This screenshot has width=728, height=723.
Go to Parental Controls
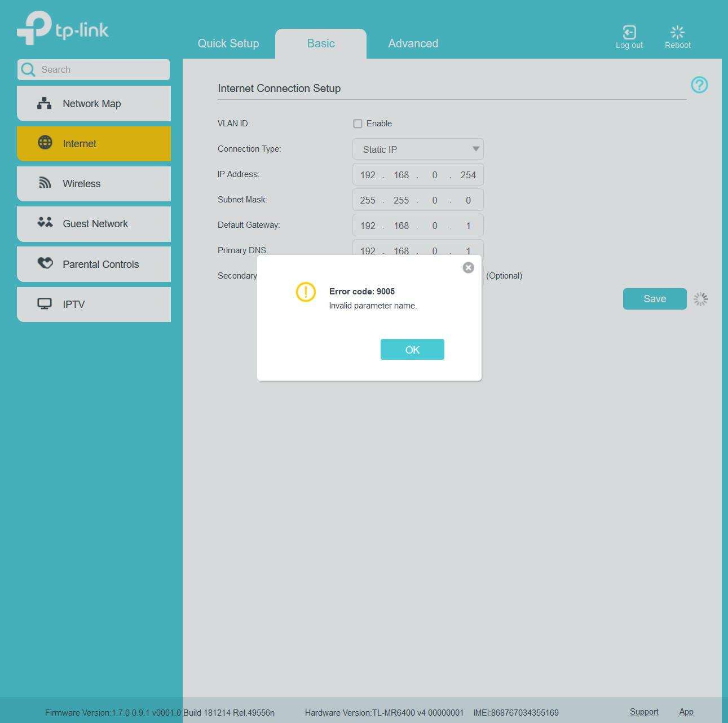pyautogui.click(x=94, y=264)
